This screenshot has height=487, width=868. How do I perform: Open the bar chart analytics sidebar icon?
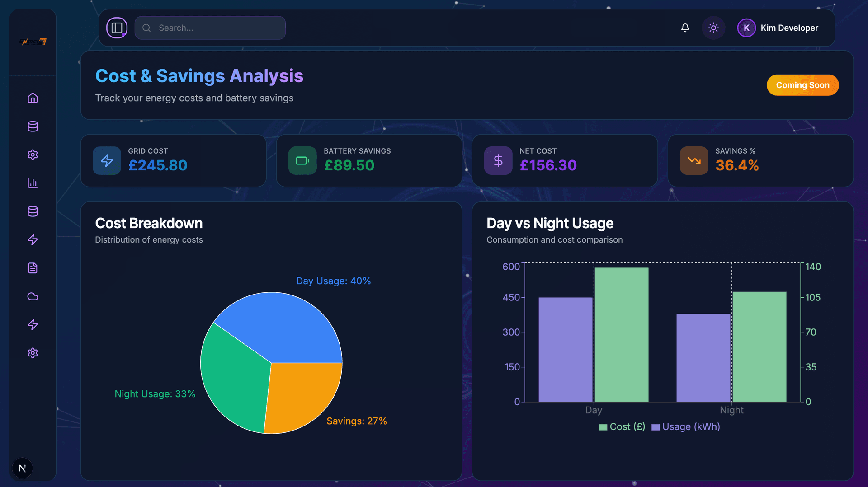[33, 183]
